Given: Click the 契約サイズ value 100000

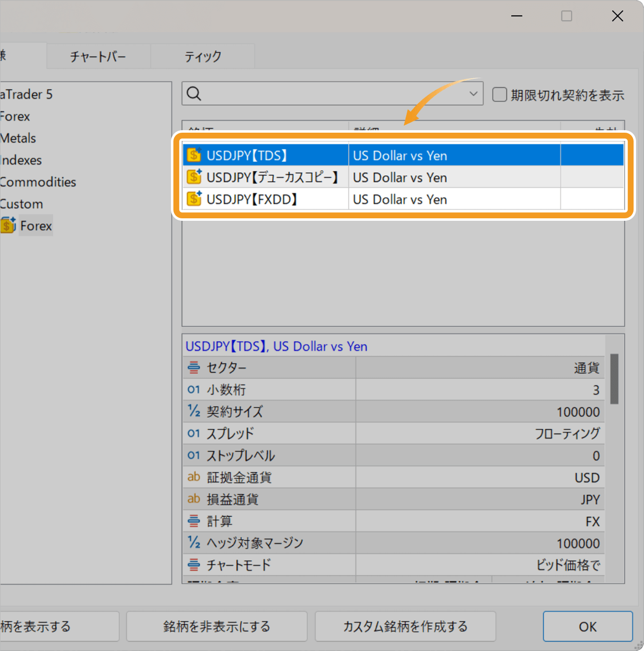Looking at the screenshot, I should (578, 412).
